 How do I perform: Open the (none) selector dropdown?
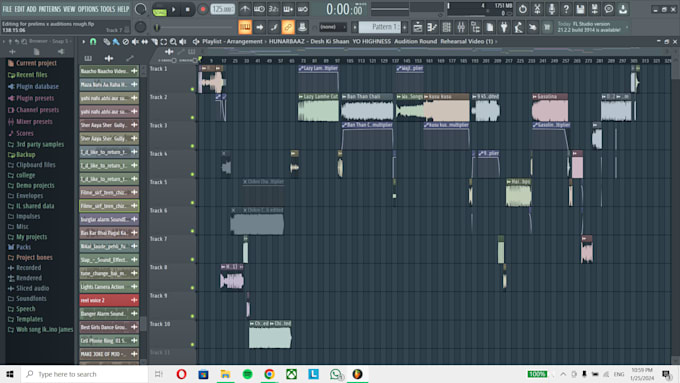coord(333,27)
